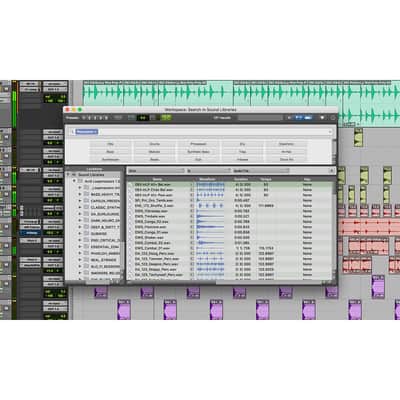Select the EWS_Timbale.wav file row

point(230,216)
